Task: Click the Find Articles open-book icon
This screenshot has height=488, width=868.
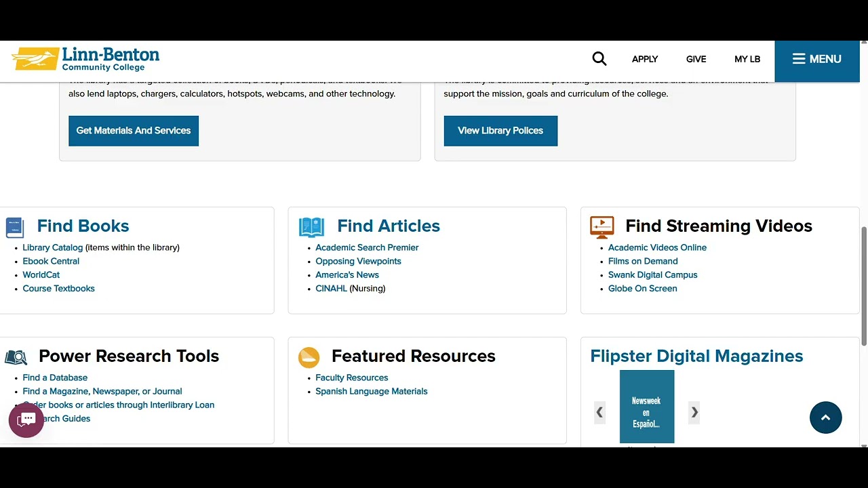Action: coord(312,227)
